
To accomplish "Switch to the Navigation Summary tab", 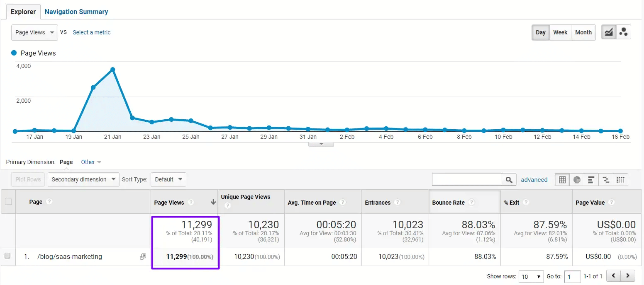I will [x=76, y=12].
